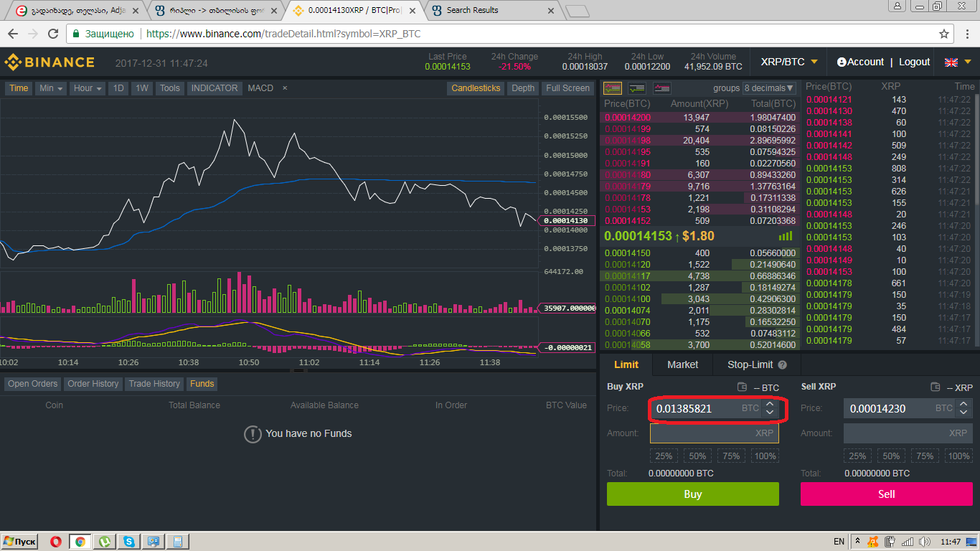Show combined buy and sell order book view
Viewport: 980px width, 551px height.
coord(613,88)
